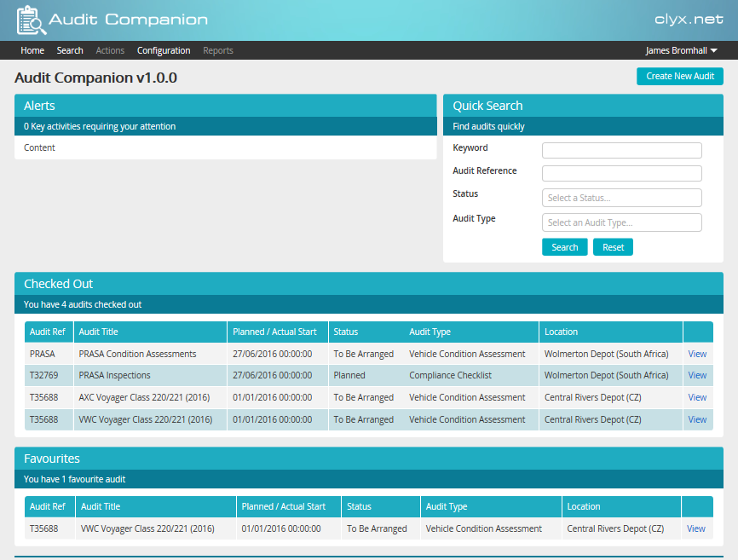
Task: View the PRASA Condition Assessments audit
Action: [697, 354]
